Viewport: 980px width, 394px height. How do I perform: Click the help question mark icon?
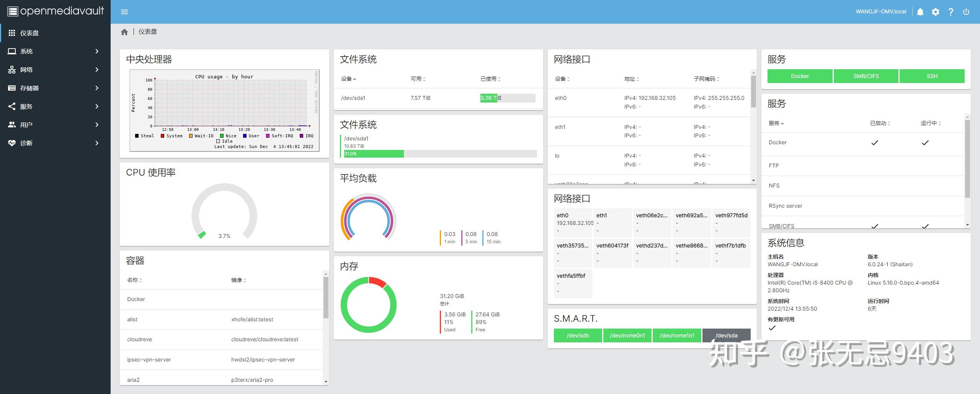[x=951, y=12]
